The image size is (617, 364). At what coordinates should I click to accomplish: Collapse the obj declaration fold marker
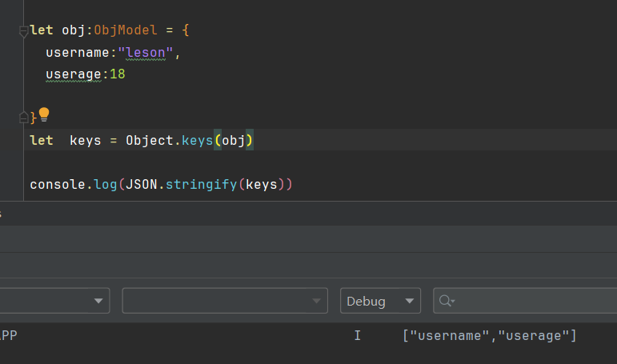[23, 31]
